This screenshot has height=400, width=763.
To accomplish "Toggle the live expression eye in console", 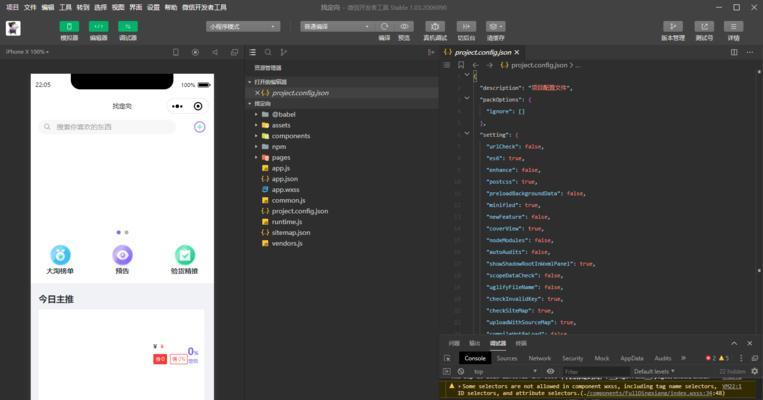I will point(550,371).
